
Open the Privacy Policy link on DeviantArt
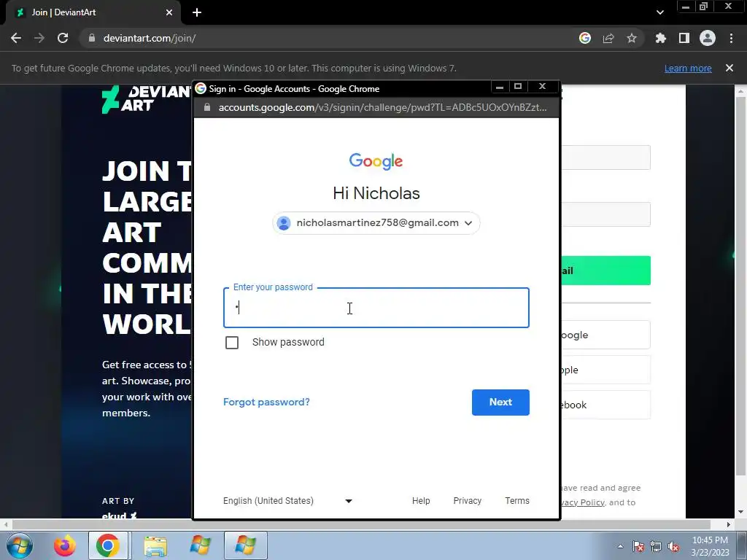click(582, 502)
